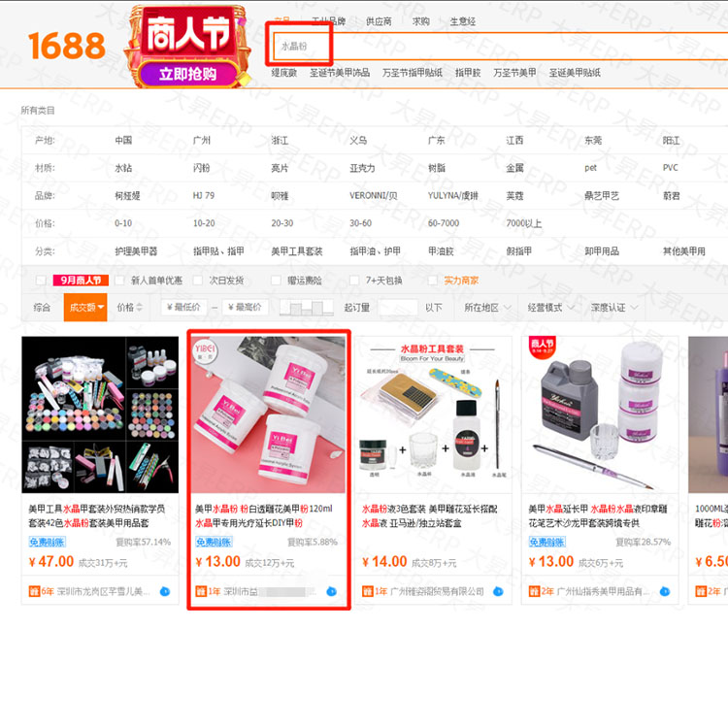
Task: Filter by 亚克力 material
Action: (x=362, y=168)
